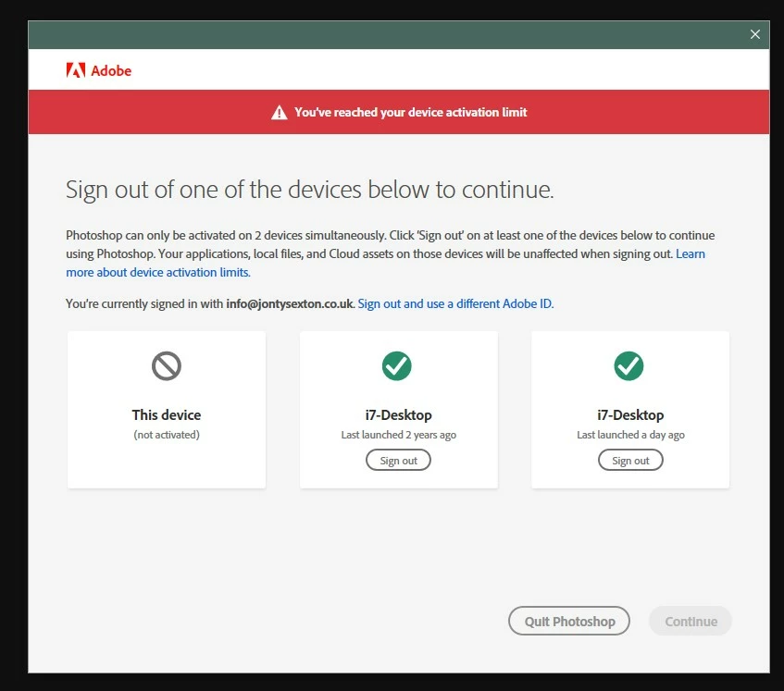Click 'Last launched 2 years ago' text
This screenshot has width=784, height=691.
(x=399, y=435)
